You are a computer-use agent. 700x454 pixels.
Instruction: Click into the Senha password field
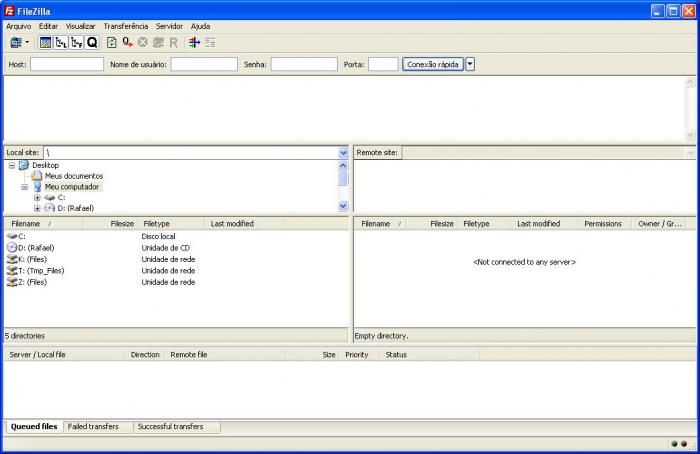304,64
